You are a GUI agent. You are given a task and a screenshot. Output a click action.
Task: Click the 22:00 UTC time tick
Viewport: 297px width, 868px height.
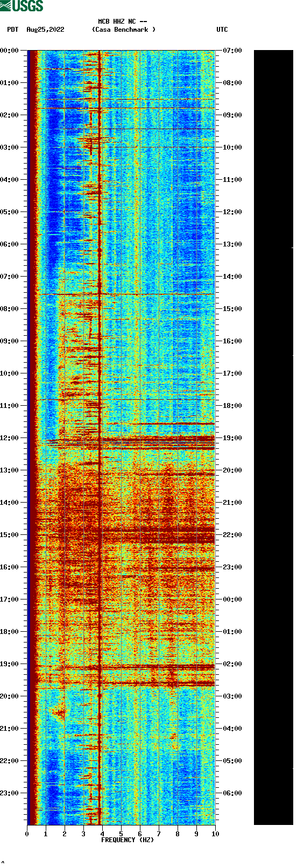(x=232, y=535)
